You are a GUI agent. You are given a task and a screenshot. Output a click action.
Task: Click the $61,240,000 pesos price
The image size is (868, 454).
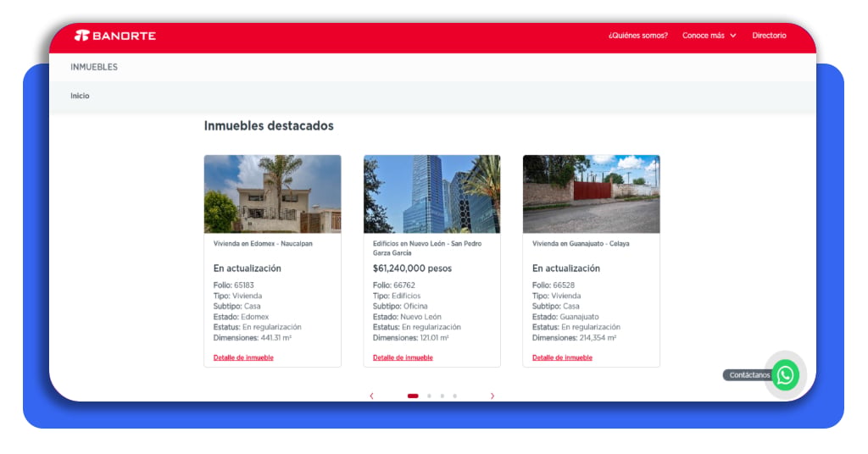413,269
